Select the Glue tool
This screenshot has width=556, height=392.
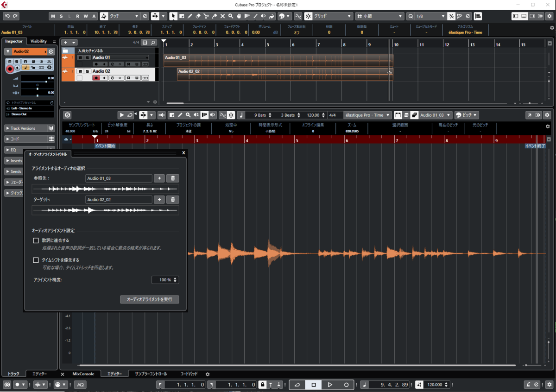pyautogui.click(x=215, y=16)
